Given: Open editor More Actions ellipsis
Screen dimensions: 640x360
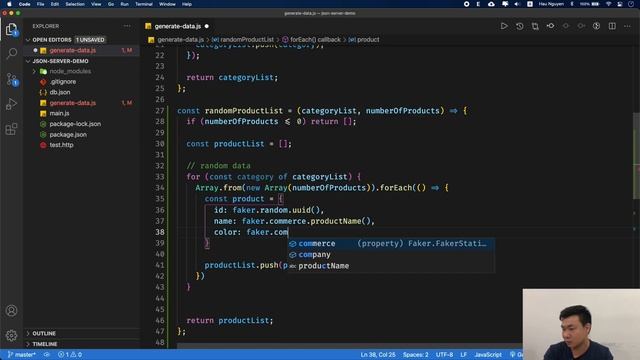Looking at the screenshot, I should 627,26.
